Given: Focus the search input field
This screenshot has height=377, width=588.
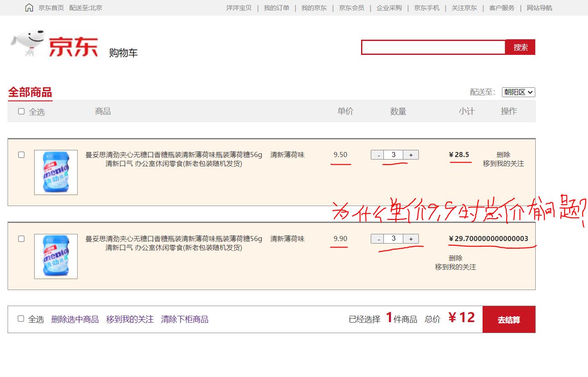Looking at the screenshot, I should coord(433,47).
